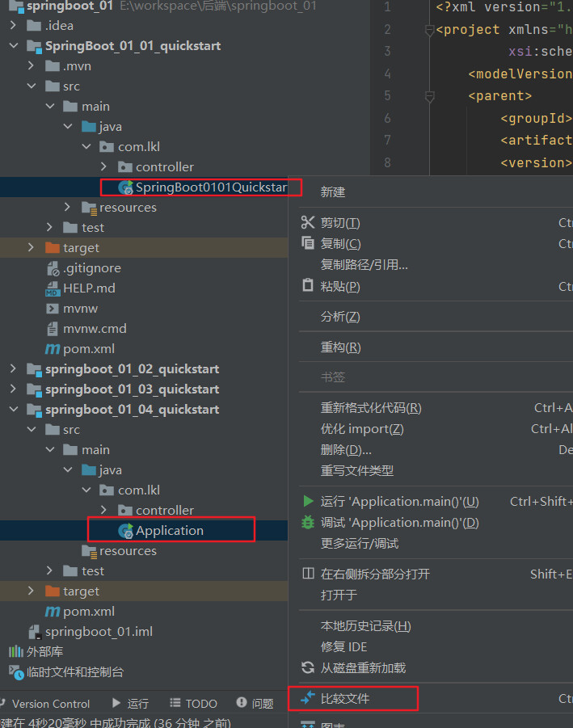Expand the .idea folder
Viewport: 573px width, 728px height.
[x=13, y=26]
